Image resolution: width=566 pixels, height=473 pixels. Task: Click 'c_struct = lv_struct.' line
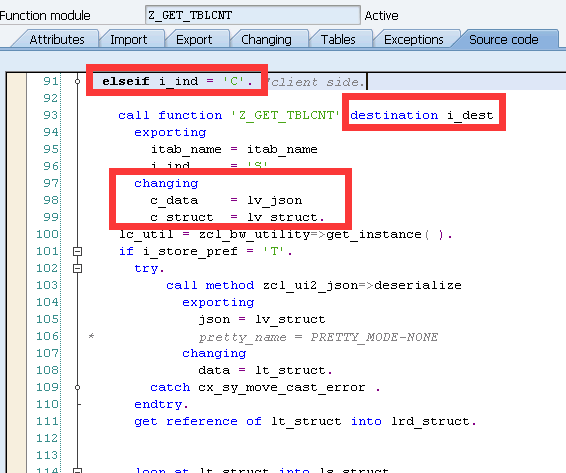pos(238,217)
